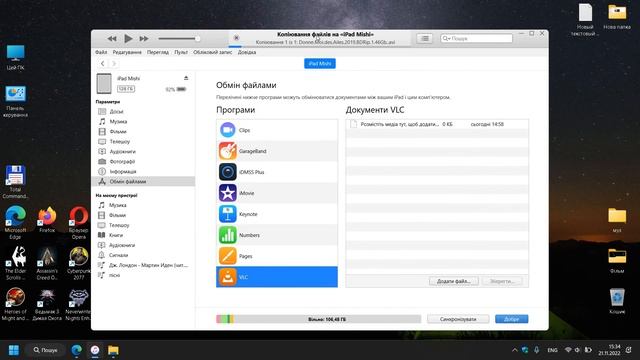Open the Обліковий запис menu

(x=213, y=52)
